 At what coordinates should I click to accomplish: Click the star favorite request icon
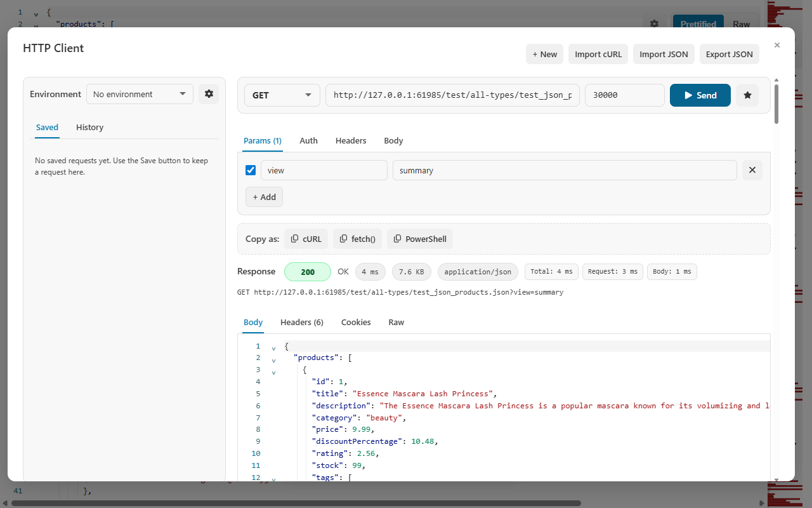[x=747, y=95]
